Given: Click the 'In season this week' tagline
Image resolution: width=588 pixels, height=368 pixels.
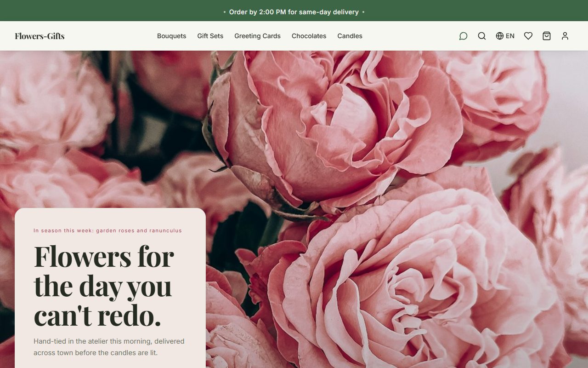Looking at the screenshot, I should point(107,230).
